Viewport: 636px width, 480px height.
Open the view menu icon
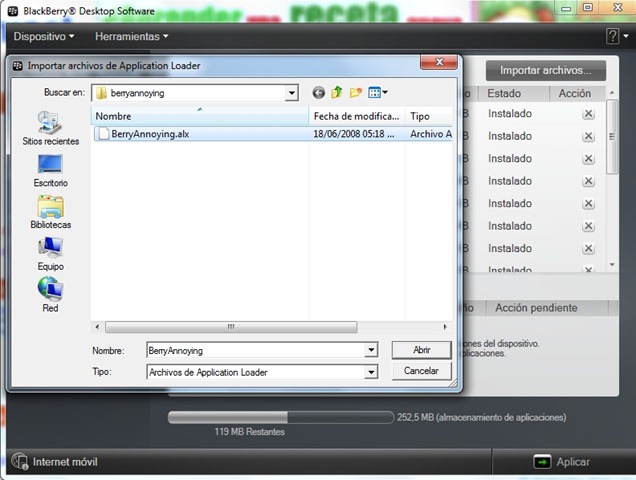pyautogui.click(x=378, y=93)
